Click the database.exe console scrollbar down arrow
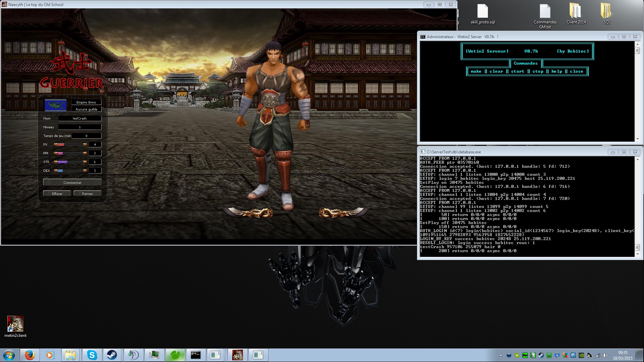 637,254
